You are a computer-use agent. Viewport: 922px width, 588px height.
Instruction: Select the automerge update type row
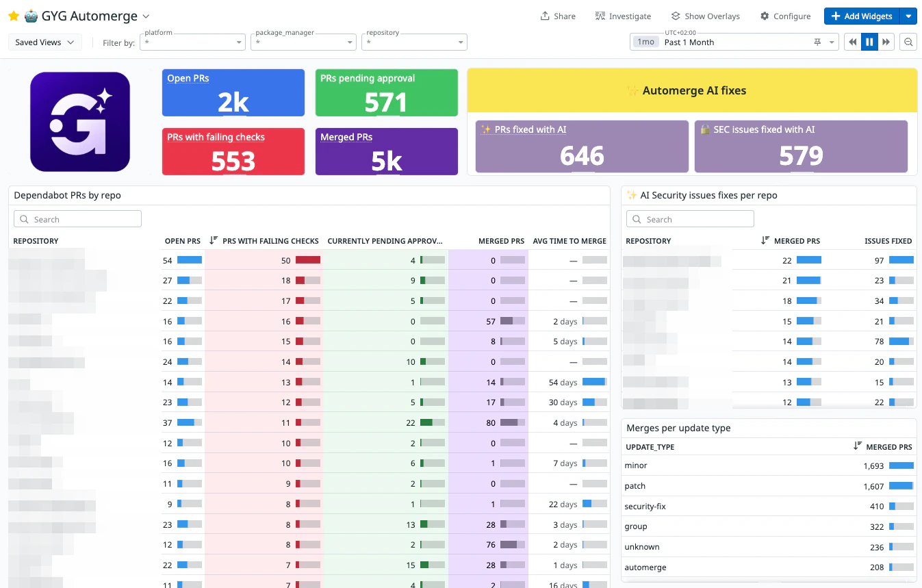tap(769, 567)
